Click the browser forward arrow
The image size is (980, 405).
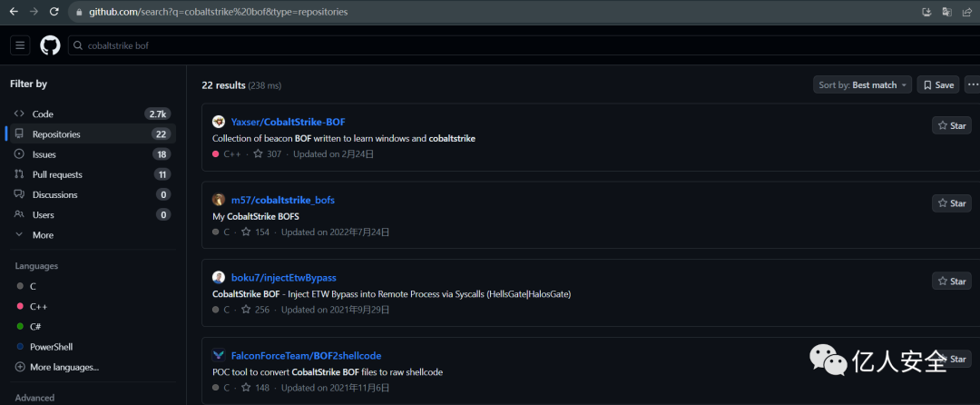point(34,11)
